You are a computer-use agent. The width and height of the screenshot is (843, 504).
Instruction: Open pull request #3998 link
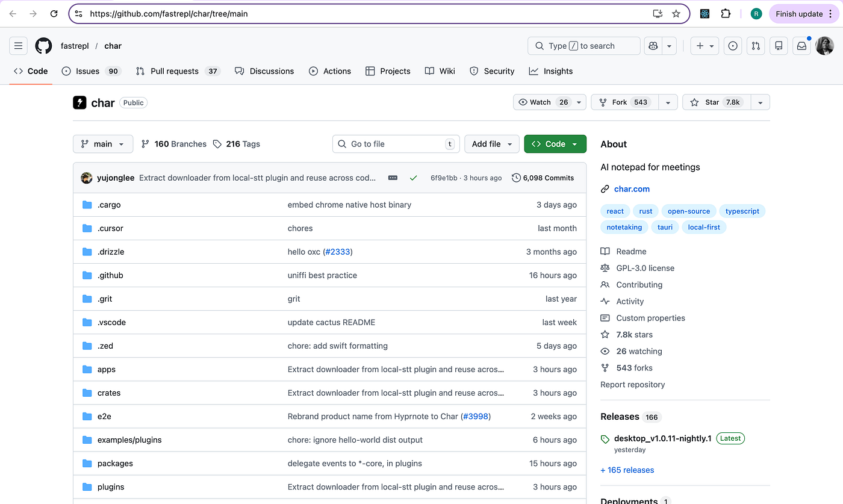(x=476, y=416)
